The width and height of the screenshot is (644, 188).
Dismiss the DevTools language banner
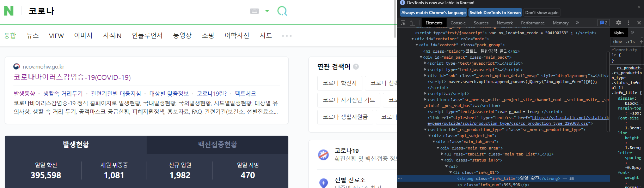(639, 7)
